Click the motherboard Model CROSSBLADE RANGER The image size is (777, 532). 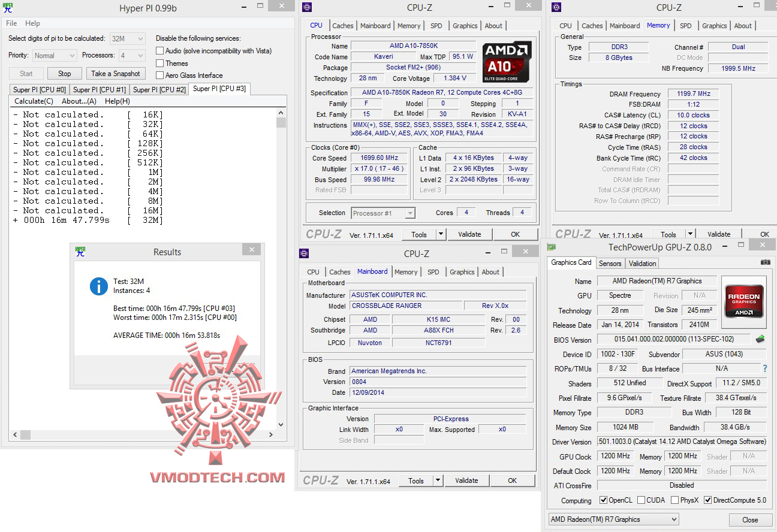coord(406,306)
